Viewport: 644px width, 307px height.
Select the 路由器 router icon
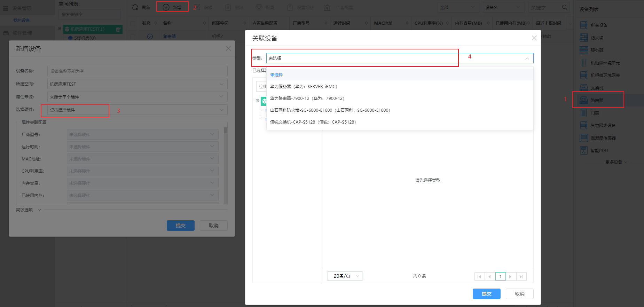[584, 100]
